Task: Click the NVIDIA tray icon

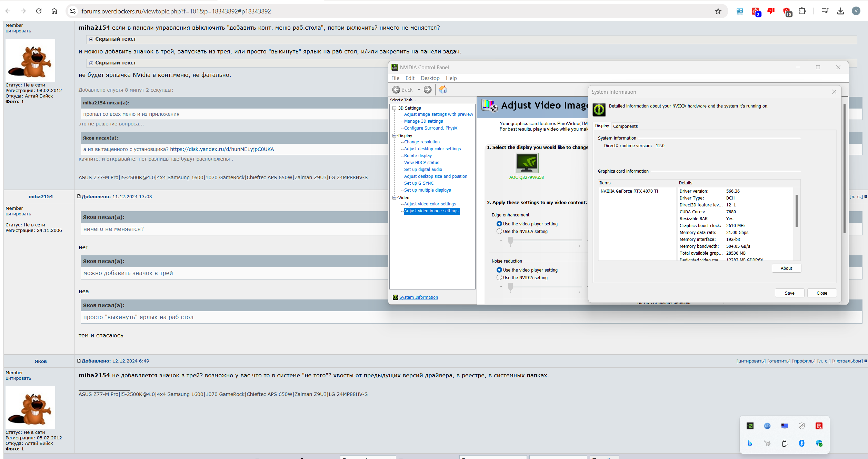Action: (x=750, y=426)
